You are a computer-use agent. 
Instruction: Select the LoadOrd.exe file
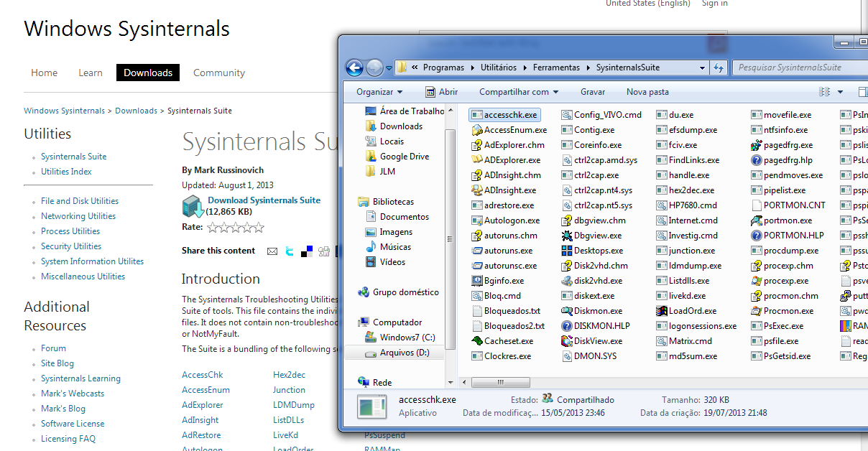[x=687, y=311]
